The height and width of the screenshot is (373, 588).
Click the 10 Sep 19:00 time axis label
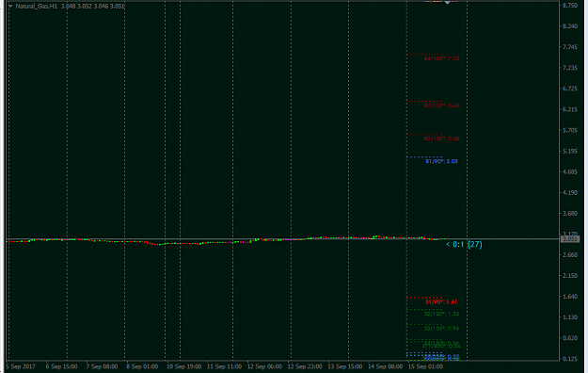[183, 366]
